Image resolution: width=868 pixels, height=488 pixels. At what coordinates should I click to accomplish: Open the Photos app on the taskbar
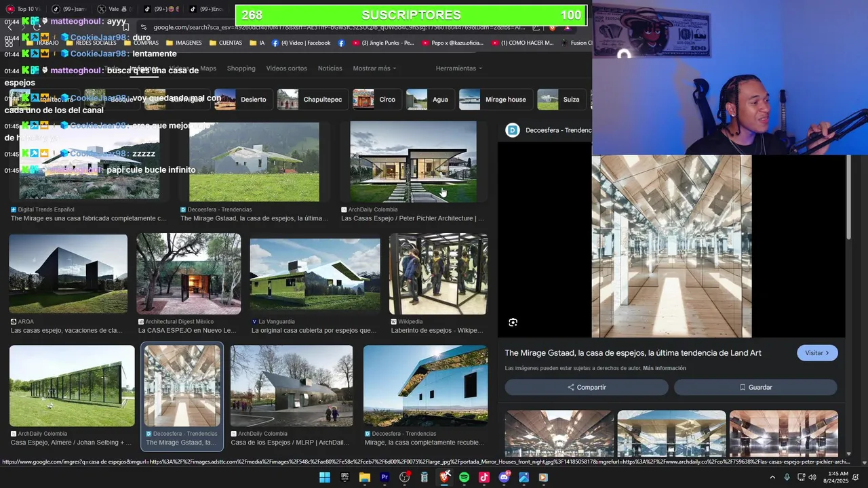click(x=524, y=477)
